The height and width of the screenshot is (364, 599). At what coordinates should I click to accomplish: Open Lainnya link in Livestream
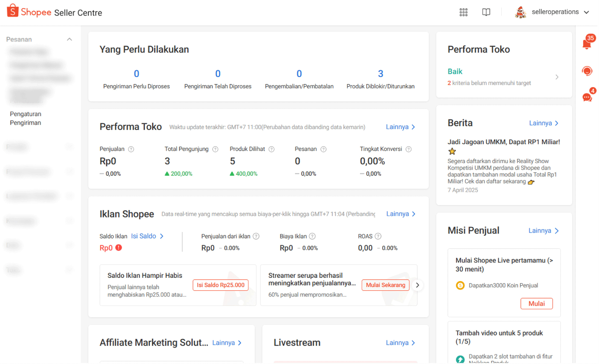click(x=401, y=343)
